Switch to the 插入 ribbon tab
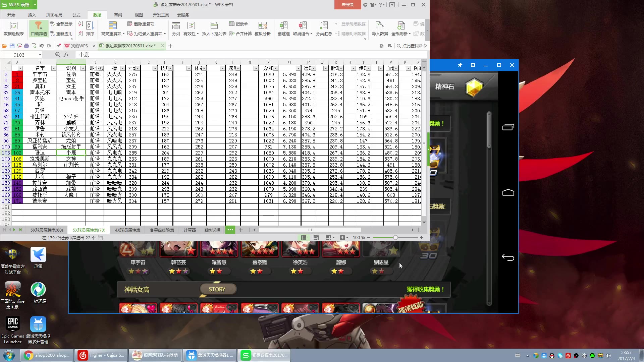The width and height of the screenshot is (644, 362). click(x=32, y=15)
